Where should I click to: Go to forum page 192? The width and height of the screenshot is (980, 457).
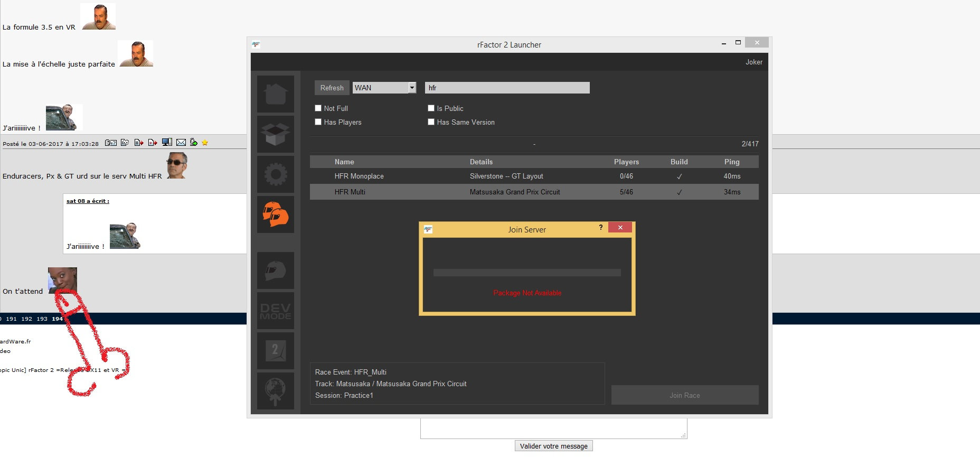(x=26, y=319)
